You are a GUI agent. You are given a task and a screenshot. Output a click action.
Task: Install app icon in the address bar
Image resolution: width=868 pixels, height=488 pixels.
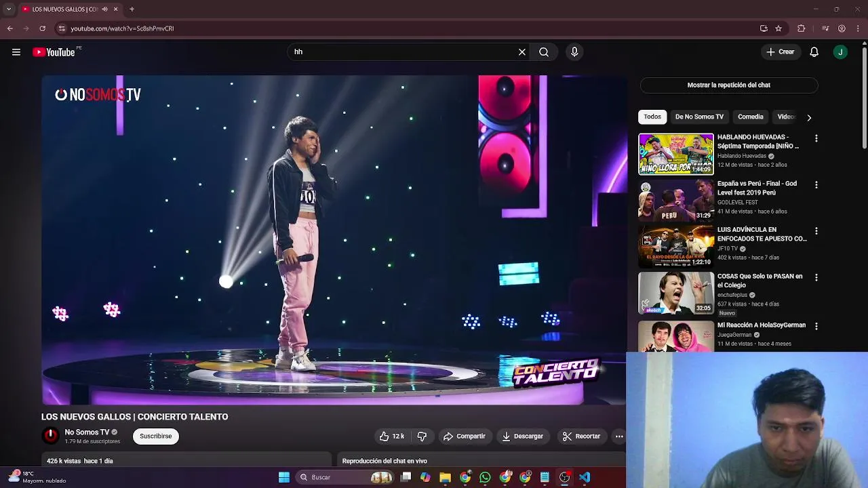click(764, 28)
